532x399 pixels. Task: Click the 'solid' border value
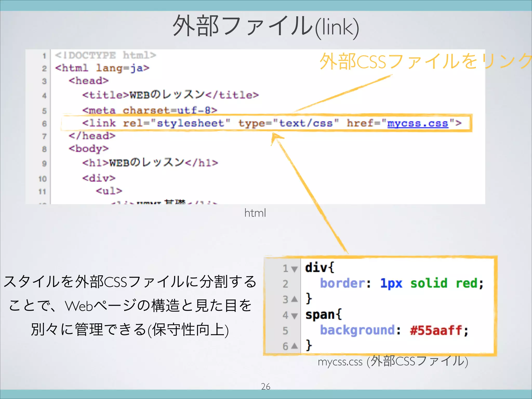click(x=429, y=283)
